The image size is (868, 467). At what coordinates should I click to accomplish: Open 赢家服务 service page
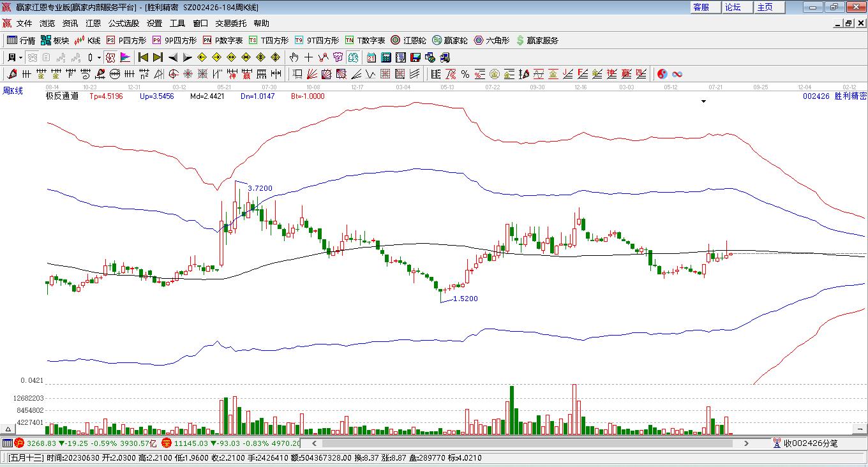pos(537,40)
